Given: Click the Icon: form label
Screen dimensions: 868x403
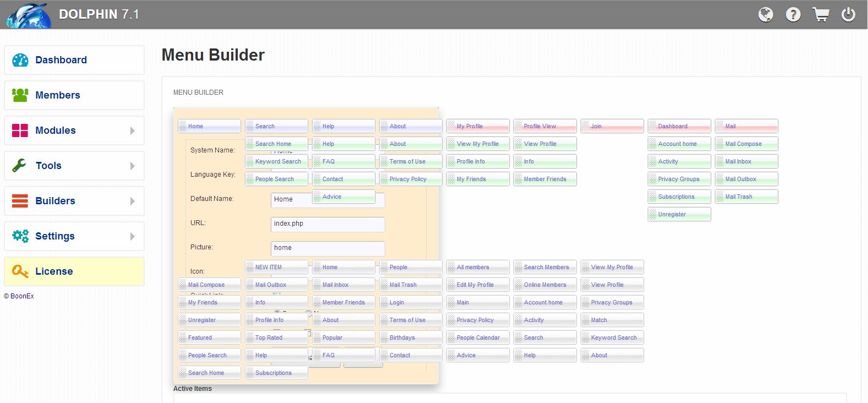Looking at the screenshot, I should pyautogui.click(x=198, y=271).
